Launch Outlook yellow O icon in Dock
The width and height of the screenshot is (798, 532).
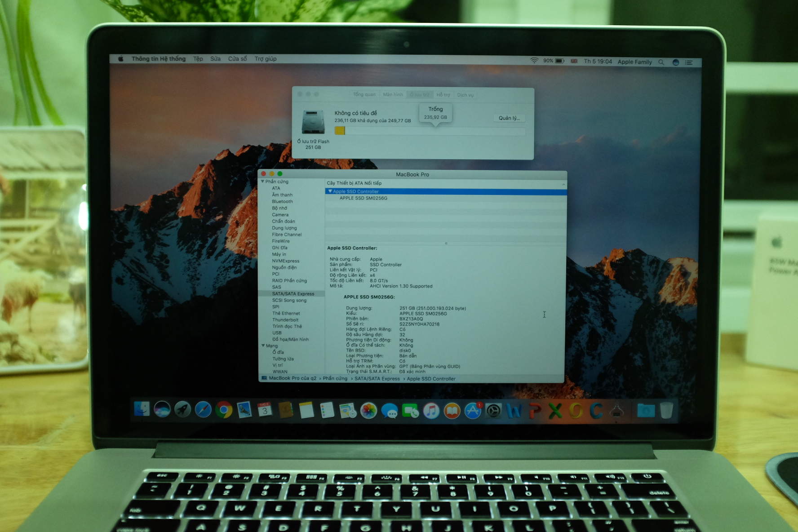(576, 411)
